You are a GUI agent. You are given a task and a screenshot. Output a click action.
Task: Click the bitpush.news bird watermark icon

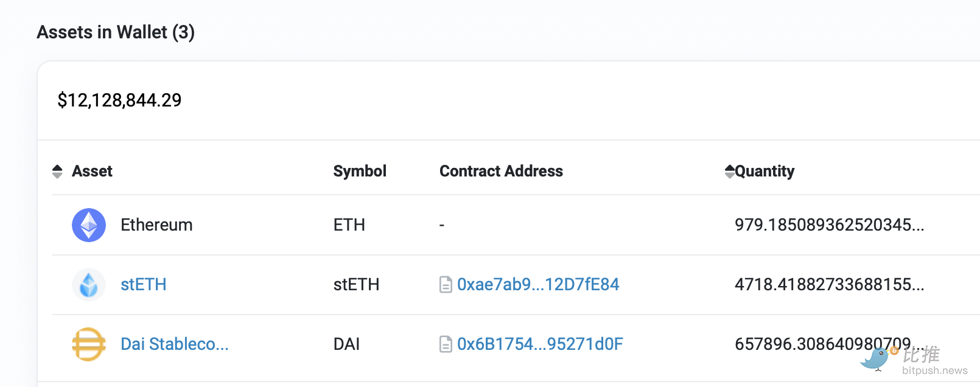877,359
